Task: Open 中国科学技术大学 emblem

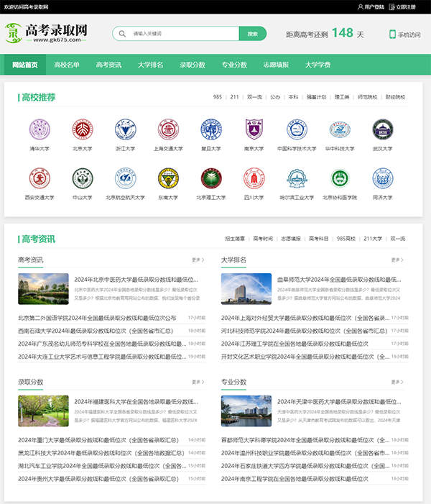Action: click(297, 129)
